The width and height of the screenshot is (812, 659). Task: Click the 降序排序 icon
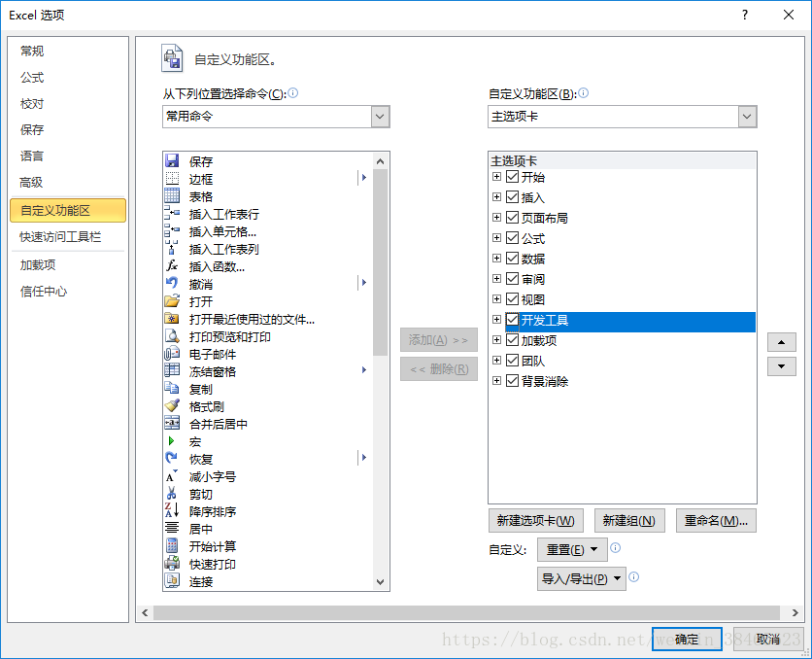[172, 511]
